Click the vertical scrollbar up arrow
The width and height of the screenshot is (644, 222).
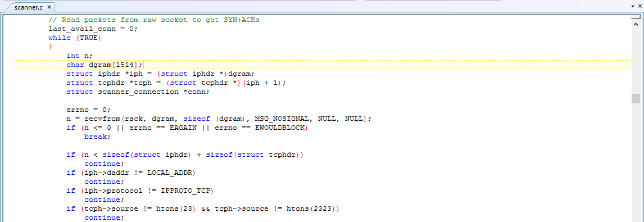636,24
